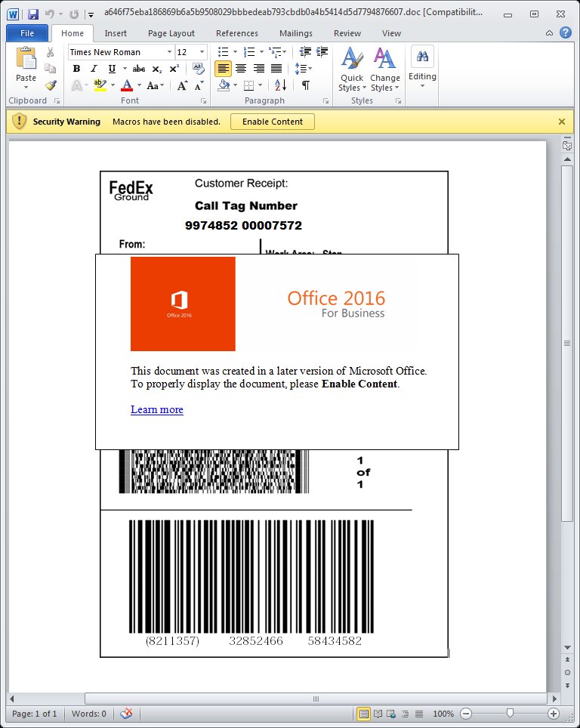Minimize the ribbon with the caret

tap(549, 33)
